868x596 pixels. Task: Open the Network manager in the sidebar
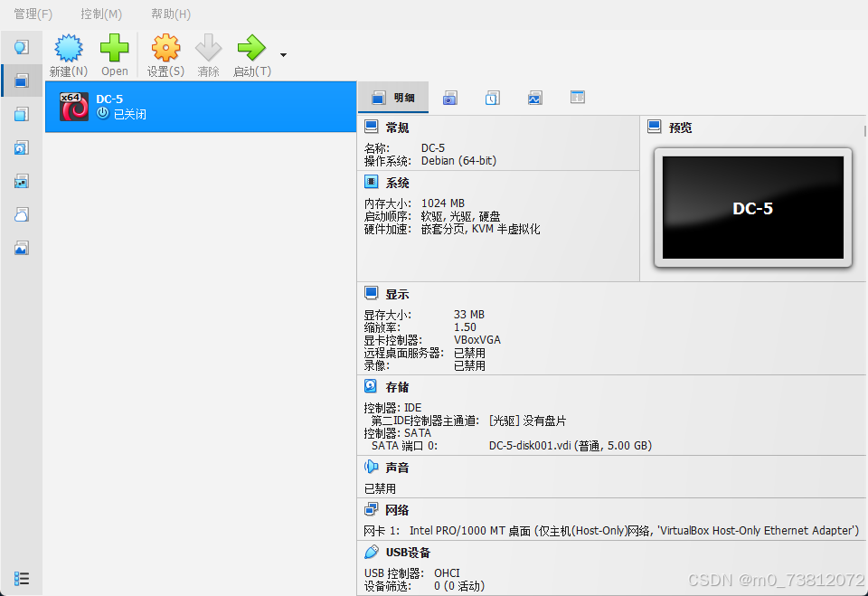(x=21, y=181)
